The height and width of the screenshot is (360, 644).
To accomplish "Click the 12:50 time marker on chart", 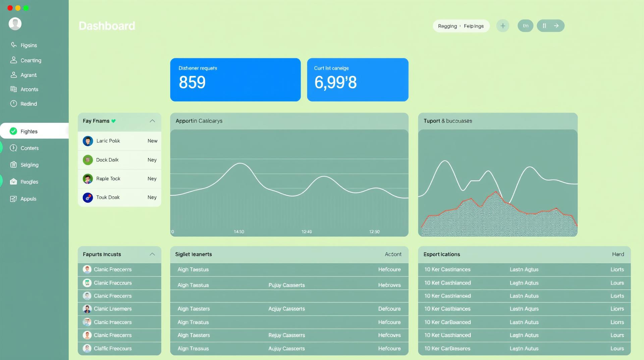I will coord(374,232).
